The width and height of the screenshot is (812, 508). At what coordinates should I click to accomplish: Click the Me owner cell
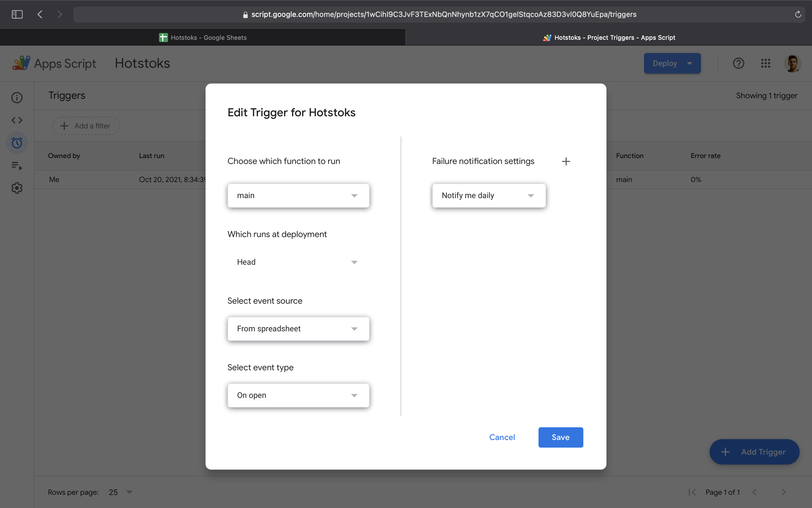click(54, 179)
